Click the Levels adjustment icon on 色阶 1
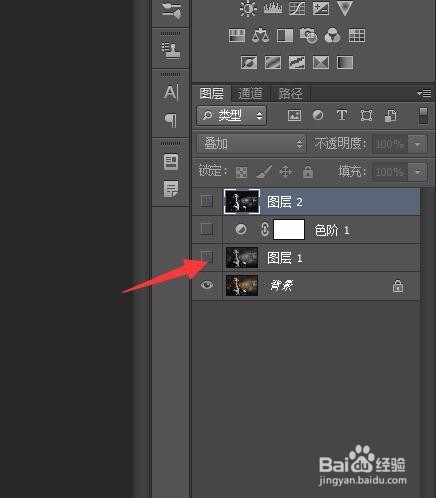436x498 pixels. point(241,229)
